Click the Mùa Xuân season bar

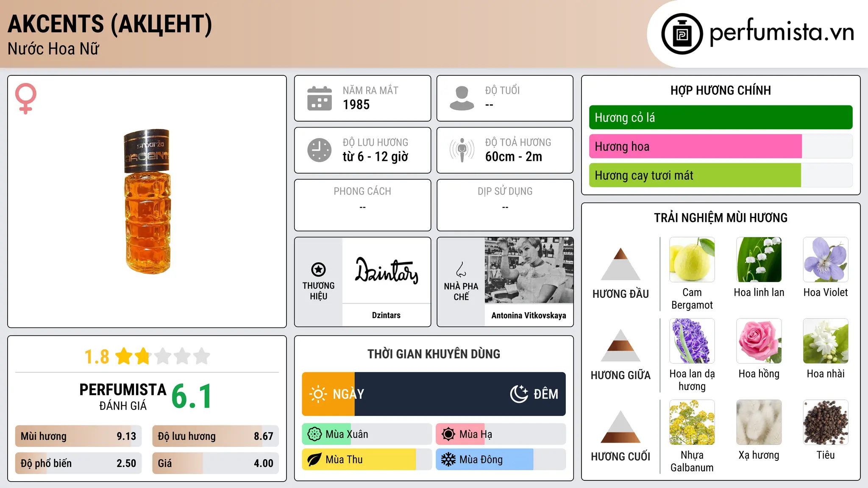click(x=367, y=434)
